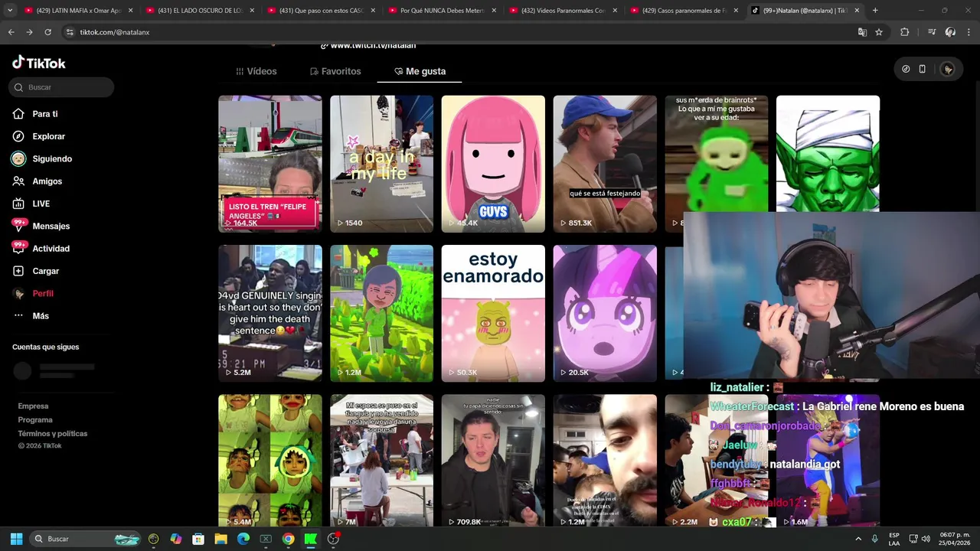
Task: Open the 'estoy enamorado' Shrek video
Action: point(493,314)
